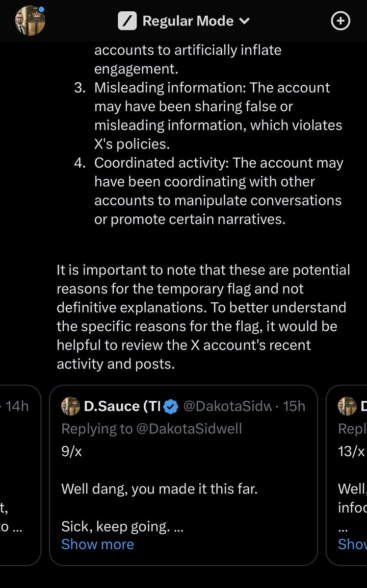Image resolution: width=367 pixels, height=588 pixels.
Task: Open the profile avatar in top-left corner
Action: (x=30, y=21)
